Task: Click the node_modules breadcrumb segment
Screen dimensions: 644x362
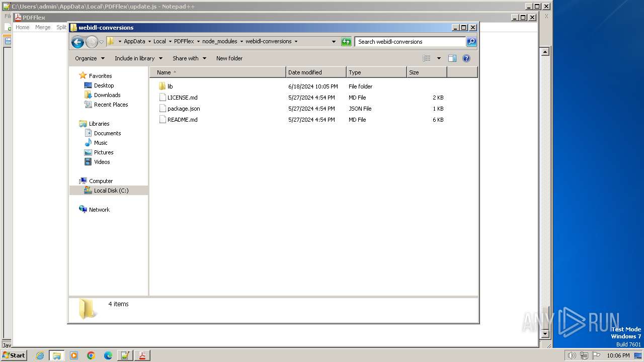Action: coord(220,42)
